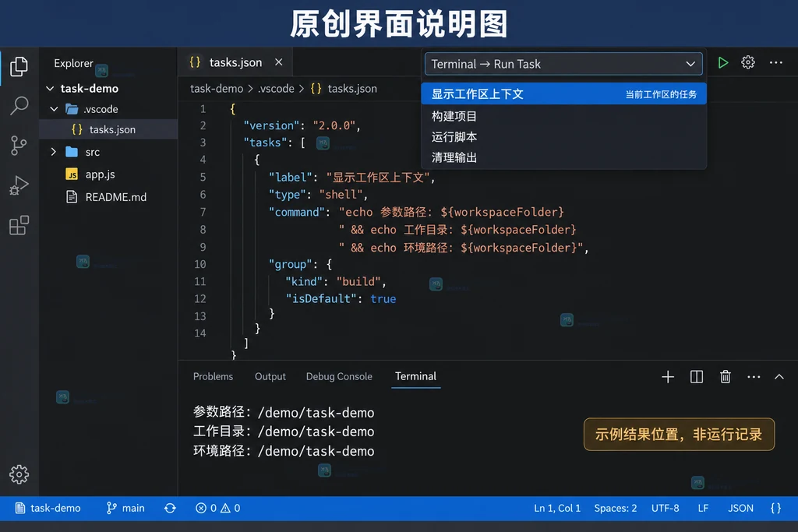Switch to the Output panel tab
The image size is (798, 532).
[x=270, y=377]
